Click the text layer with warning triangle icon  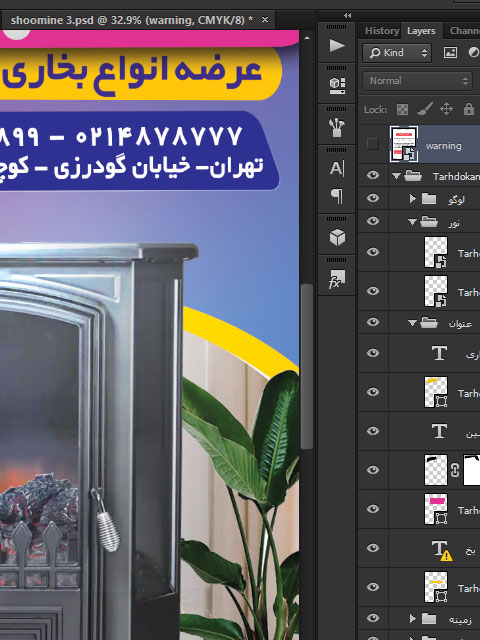click(x=442, y=549)
